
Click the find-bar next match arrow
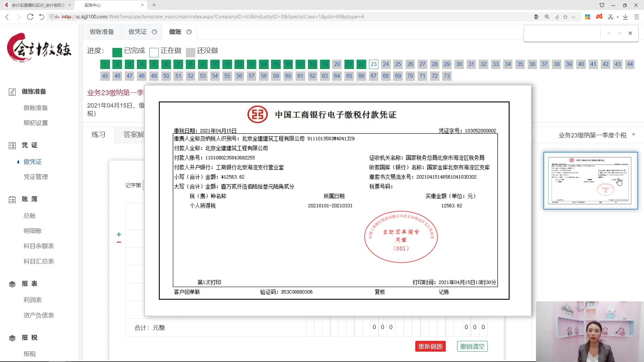[620, 33]
